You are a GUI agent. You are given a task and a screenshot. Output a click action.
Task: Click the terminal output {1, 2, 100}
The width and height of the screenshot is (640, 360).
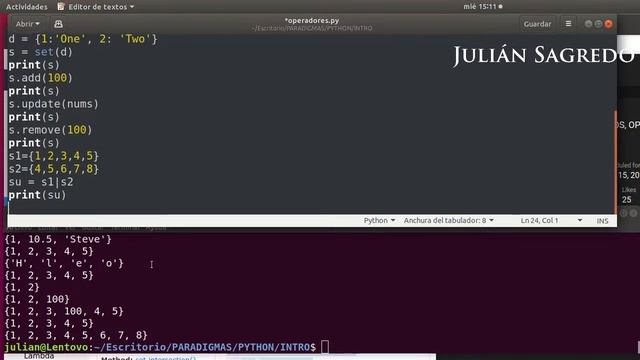pyautogui.click(x=37, y=299)
